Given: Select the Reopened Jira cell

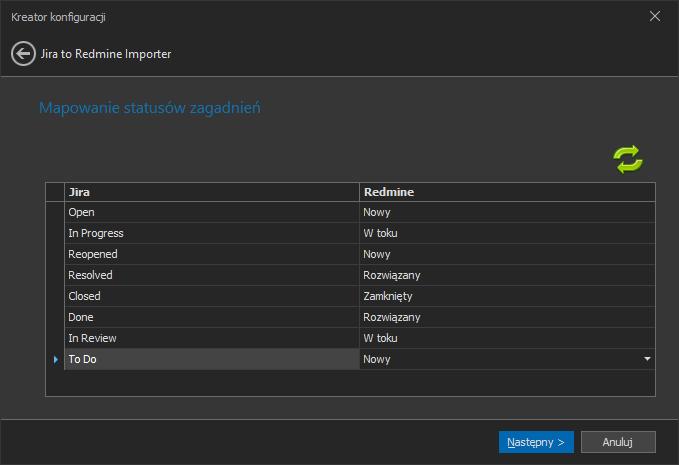Looking at the screenshot, I should coord(212,254).
